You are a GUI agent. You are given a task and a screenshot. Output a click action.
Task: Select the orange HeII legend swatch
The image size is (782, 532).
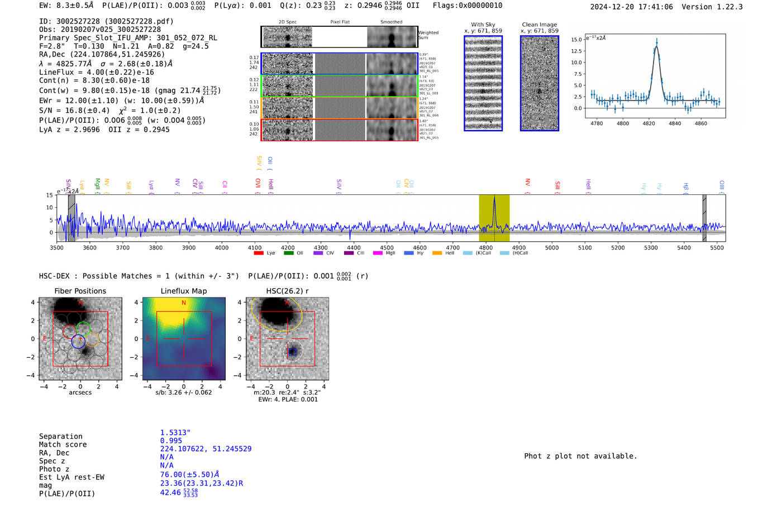(x=437, y=253)
